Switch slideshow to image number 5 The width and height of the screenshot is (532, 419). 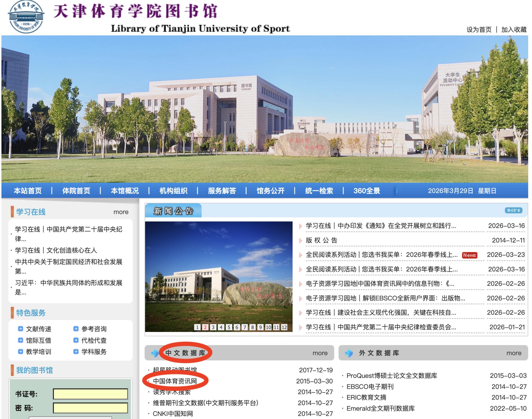[229, 327]
